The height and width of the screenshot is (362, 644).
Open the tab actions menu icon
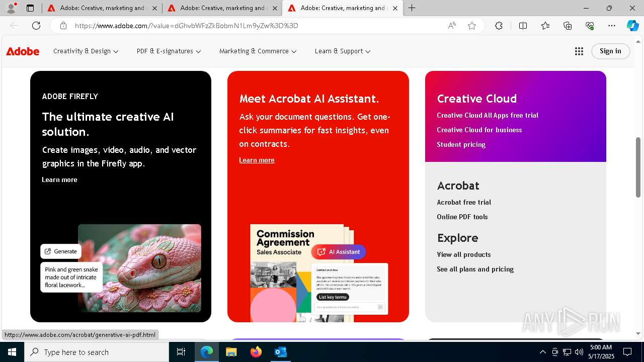click(30, 8)
